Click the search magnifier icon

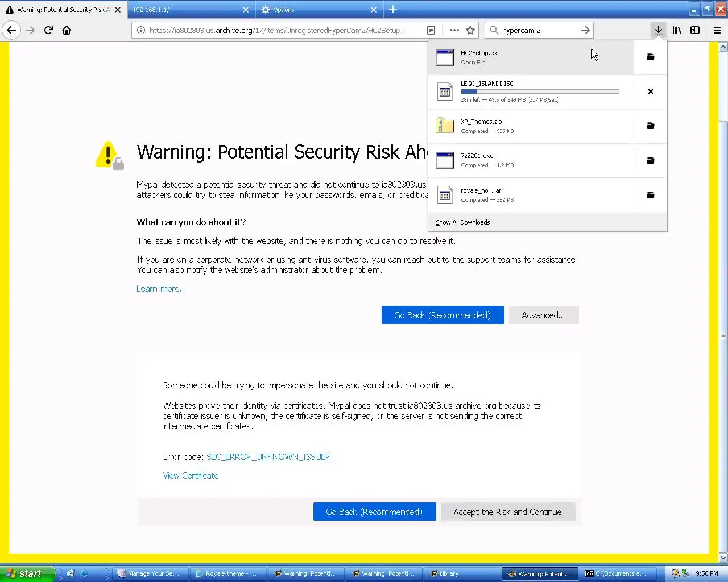click(x=494, y=30)
